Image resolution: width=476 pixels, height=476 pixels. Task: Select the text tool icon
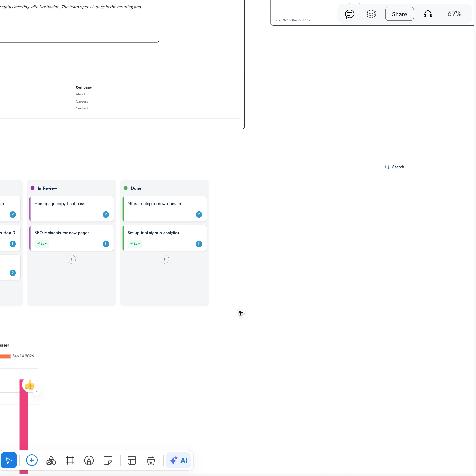coord(89,460)
